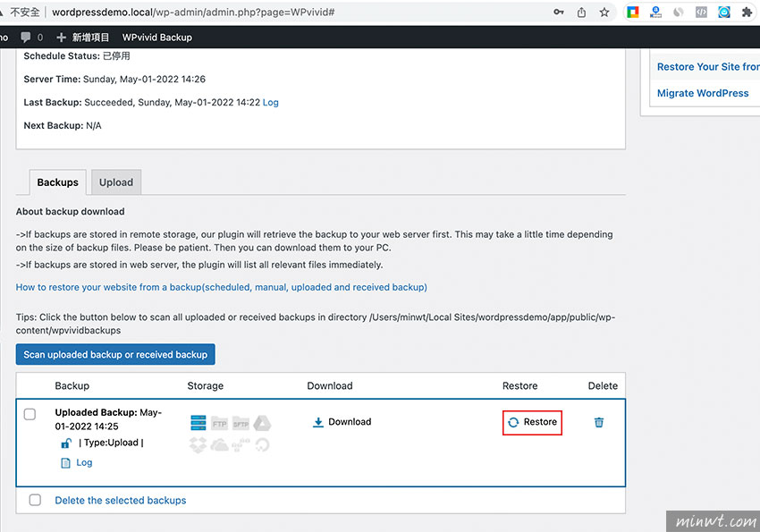The image size is (760, 532).
Task: Bookmark this page with the star icon
Action: tap(604, 13)
